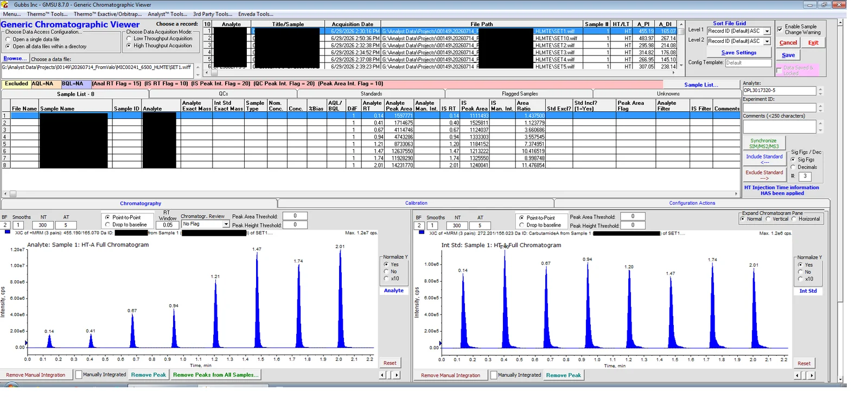The height and width of the screenshot is (397, 868).
Task: Open Level 1 sort dropdown
Action: (x=767, y=31)
